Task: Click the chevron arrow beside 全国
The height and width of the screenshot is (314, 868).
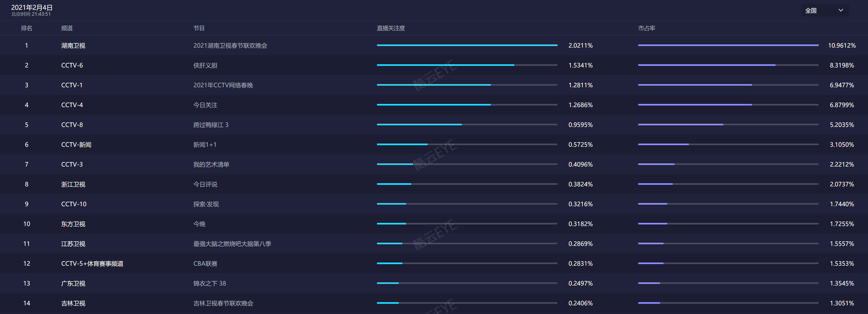Action: pos(841,10)
